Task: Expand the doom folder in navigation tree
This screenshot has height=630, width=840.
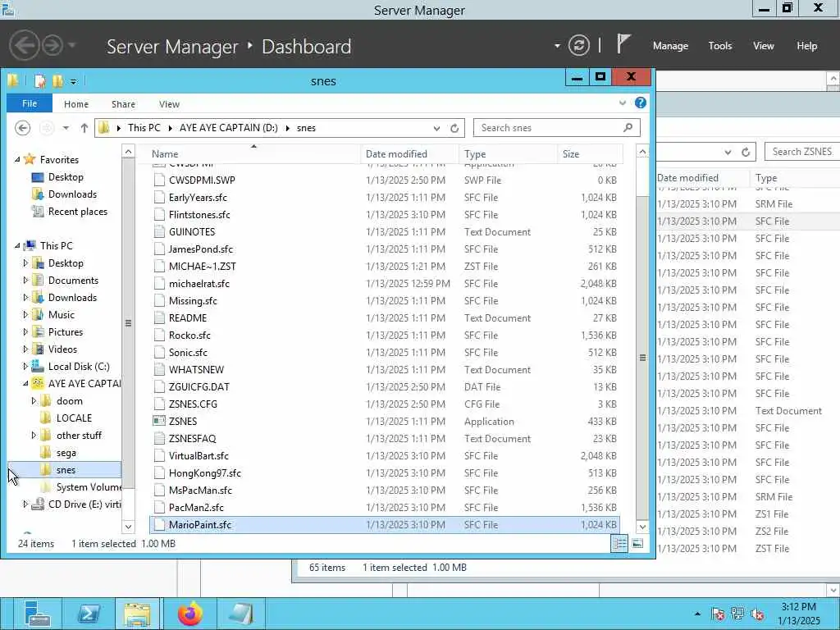Action: coord(34,400)
